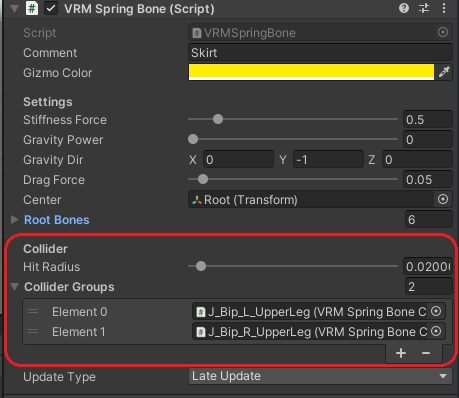This screenshot has width=459, height=398.
Task: Click the Gravity Dir Y input field
Action: tap(328, 160)
